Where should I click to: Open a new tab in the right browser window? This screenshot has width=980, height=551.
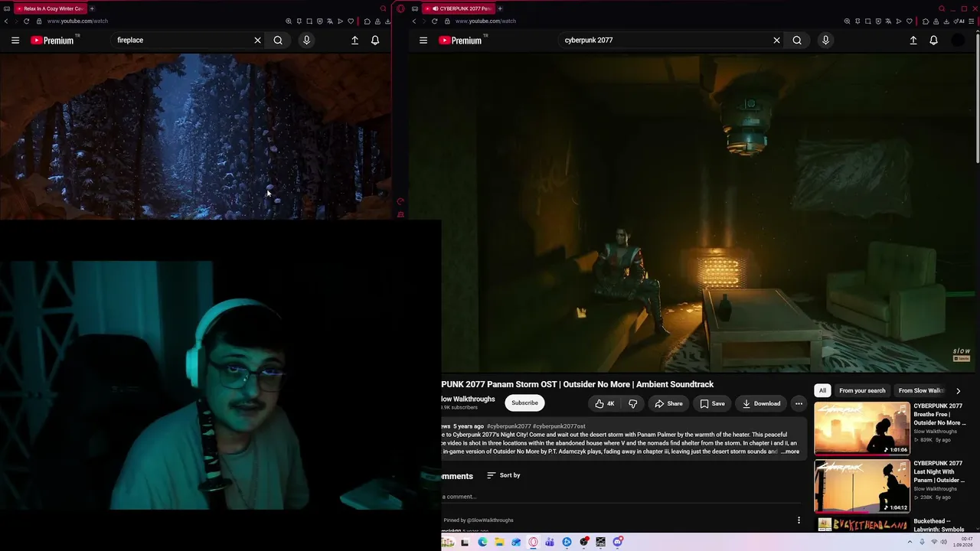coord(500,8)
